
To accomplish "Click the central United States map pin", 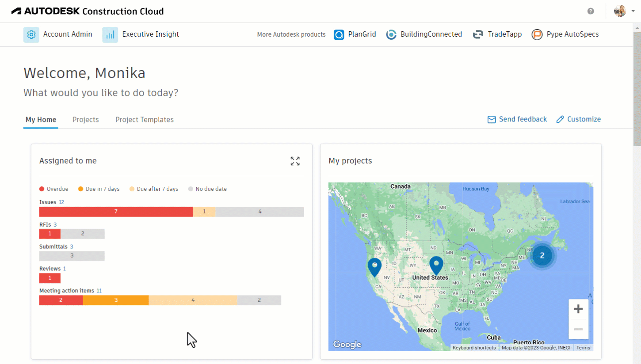I will [x=436, y=265].
